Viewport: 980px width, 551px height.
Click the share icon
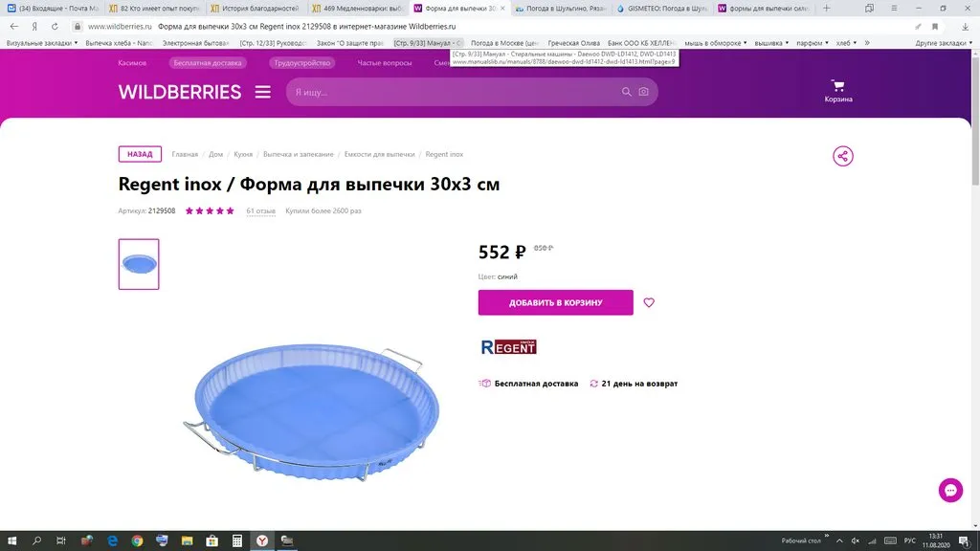[x=842, y=156]
